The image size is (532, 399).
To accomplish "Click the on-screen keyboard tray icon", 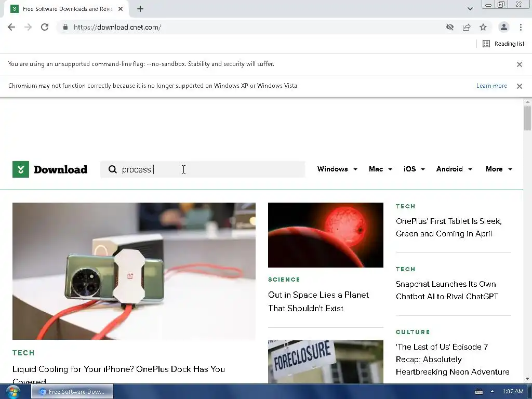I will tap(478, 392).
